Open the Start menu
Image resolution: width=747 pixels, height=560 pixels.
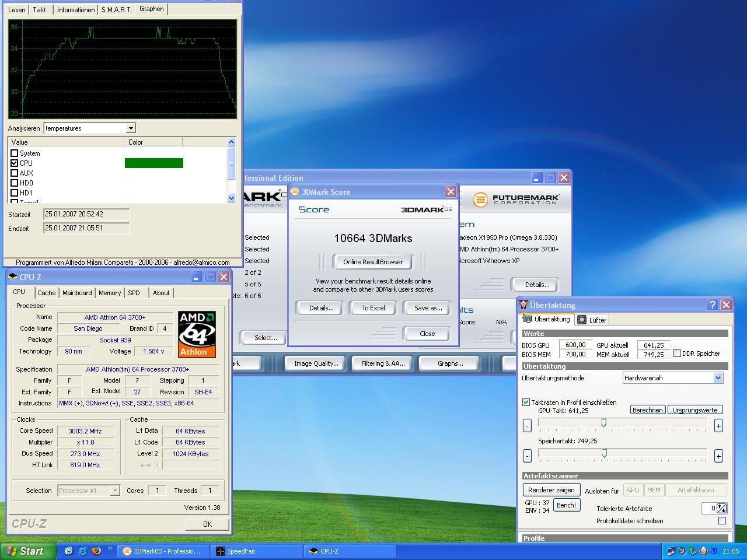point(28,551)
